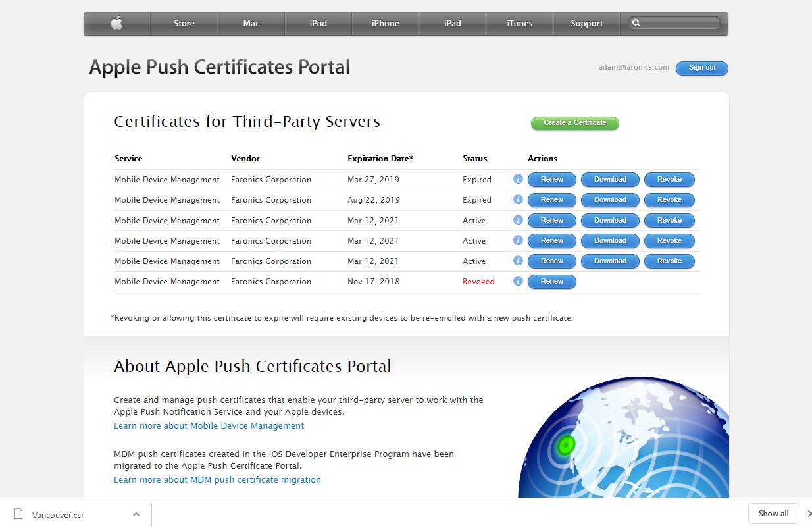
Task: Click the Certificates for Third-Party Servers heading
Action: 247,122
